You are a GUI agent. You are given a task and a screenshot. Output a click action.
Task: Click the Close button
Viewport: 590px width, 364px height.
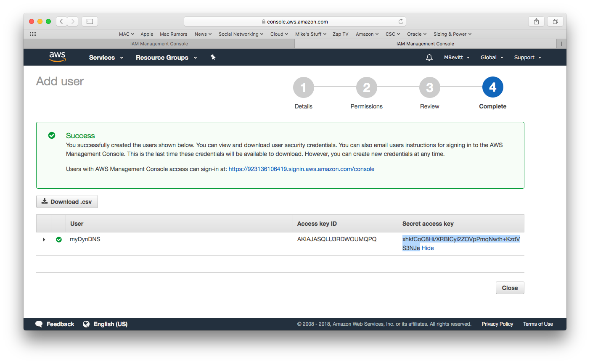click(510, 288)
